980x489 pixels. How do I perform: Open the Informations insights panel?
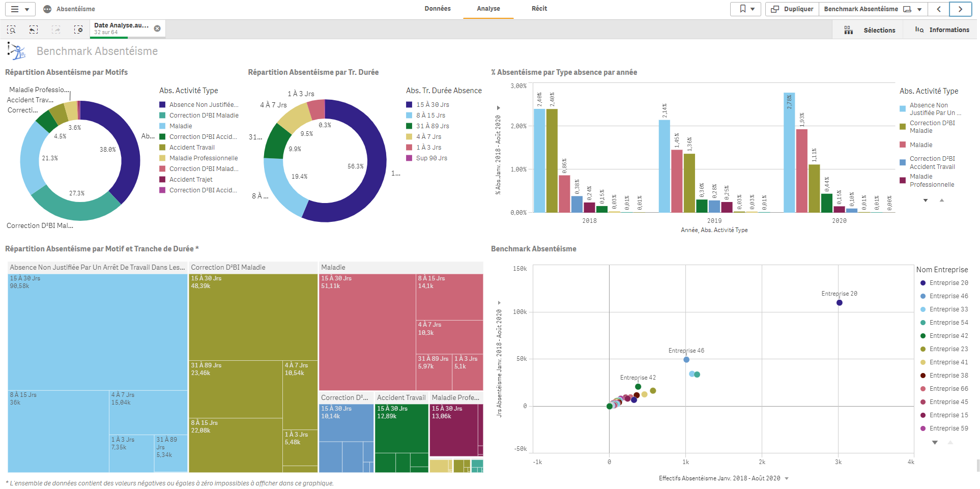tap(942, 30)
